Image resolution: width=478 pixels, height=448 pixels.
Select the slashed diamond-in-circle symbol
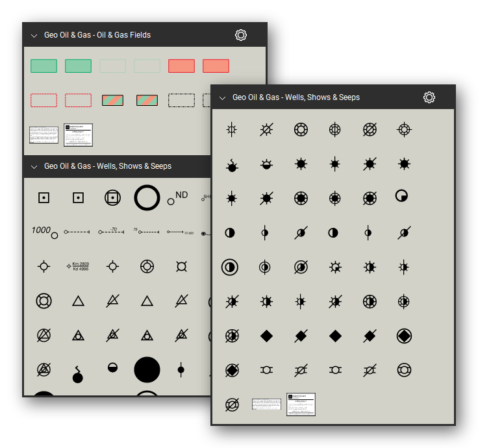(232, 370)
